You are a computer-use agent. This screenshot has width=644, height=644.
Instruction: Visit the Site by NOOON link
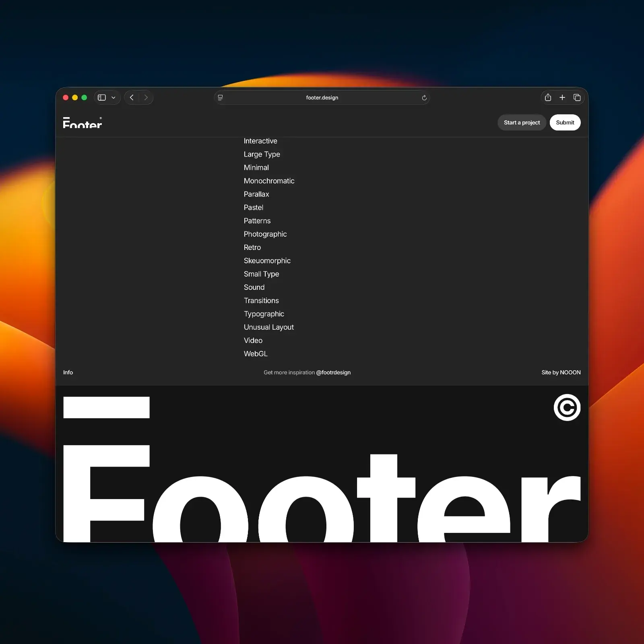pyautogui.click(x=561, y=372)
